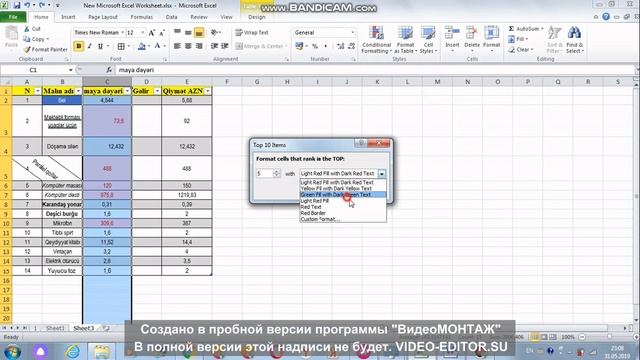Choose Red Border option
This screenshot has height=360, width=640.
(x=342, y=213)
